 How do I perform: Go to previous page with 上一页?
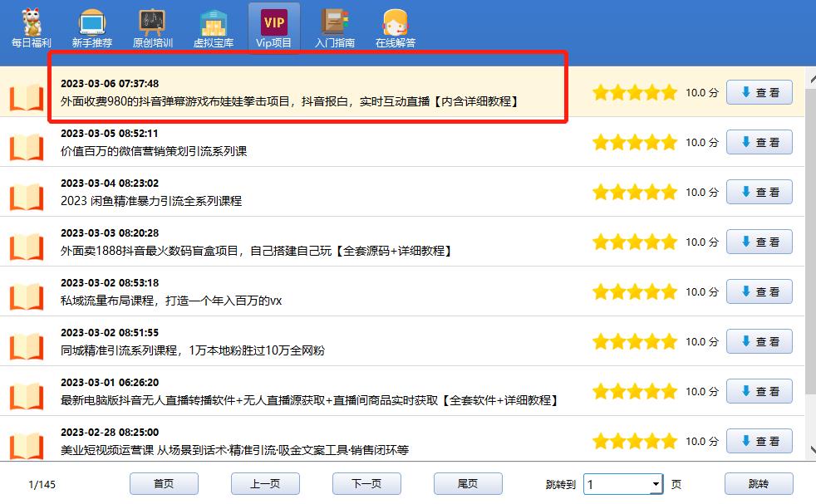265,484
